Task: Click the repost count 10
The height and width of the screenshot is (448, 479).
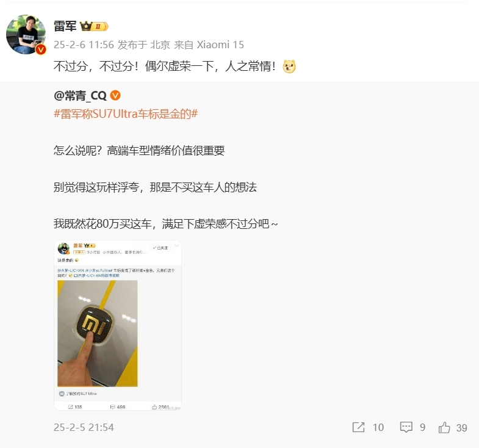Action: (378, 427)
